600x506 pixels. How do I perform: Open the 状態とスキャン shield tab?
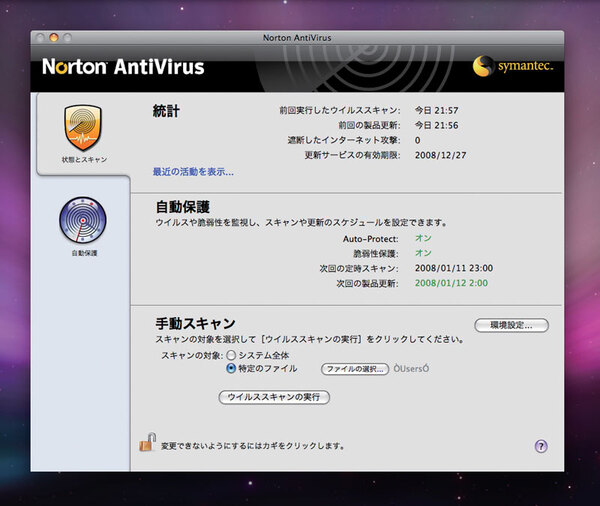(83, 134)
